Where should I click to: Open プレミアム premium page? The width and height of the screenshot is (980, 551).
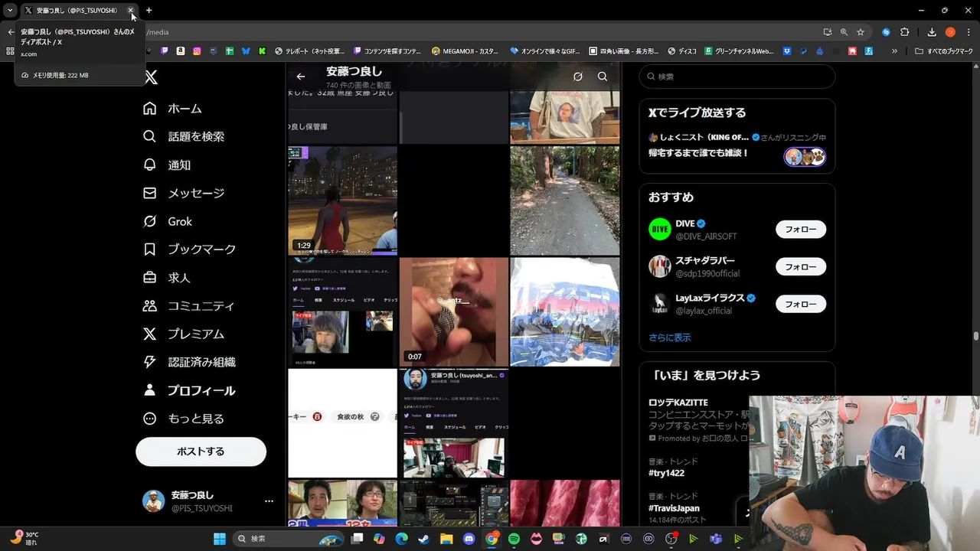184,334
